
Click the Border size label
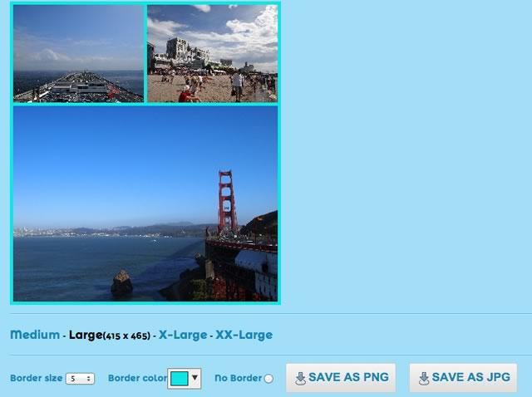pos(37,378)
